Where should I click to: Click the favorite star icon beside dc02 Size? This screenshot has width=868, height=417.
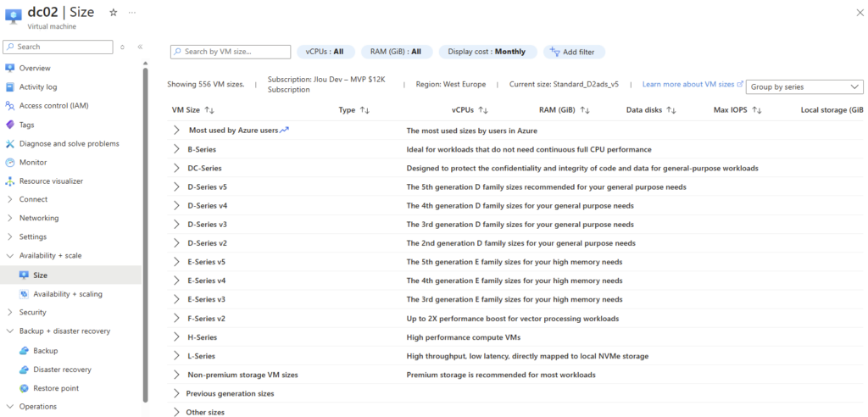click(114, 12)
